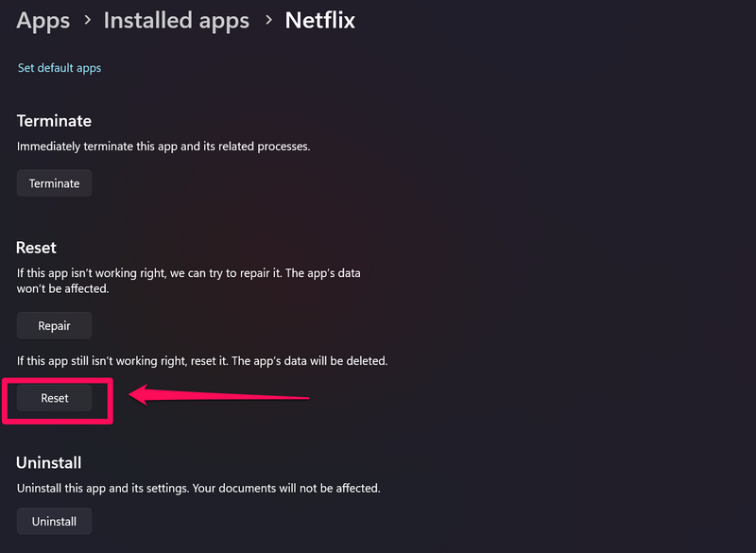Navigate to Installed apps breadcrumb

click(177, 20)
